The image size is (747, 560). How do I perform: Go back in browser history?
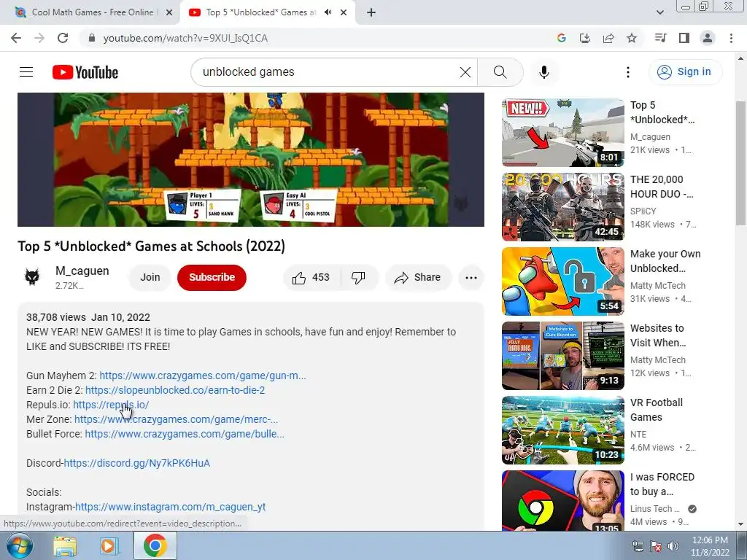(x=16, y=38)
